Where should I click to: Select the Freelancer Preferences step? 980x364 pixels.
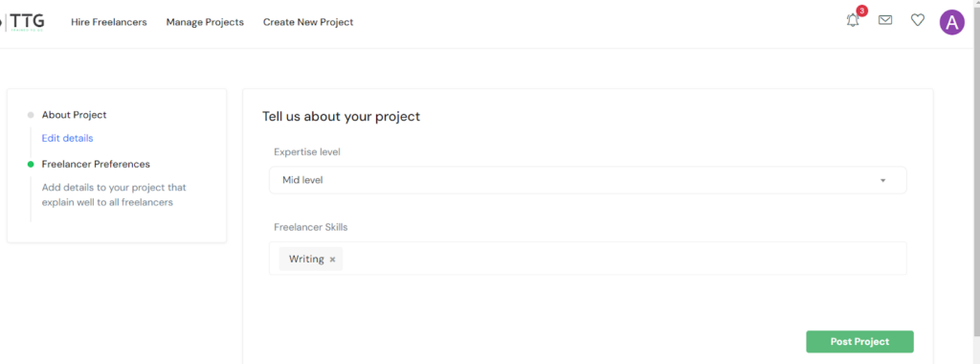coord(96,164)
